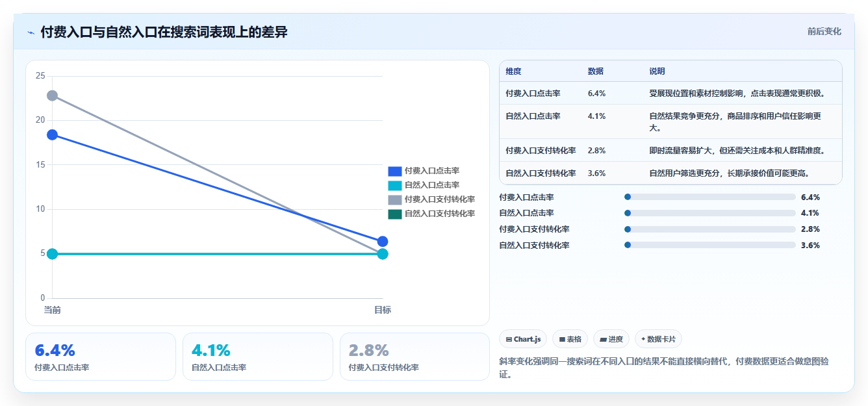Toggle the blue 付费入口点击率 legend swatch

tap(395, 171)
